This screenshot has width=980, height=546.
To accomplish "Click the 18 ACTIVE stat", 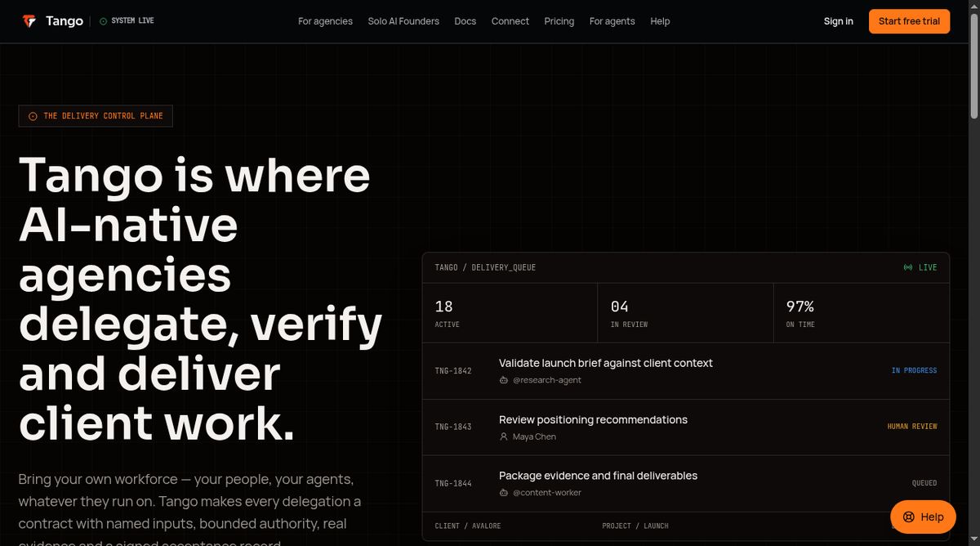I will 510,313.
